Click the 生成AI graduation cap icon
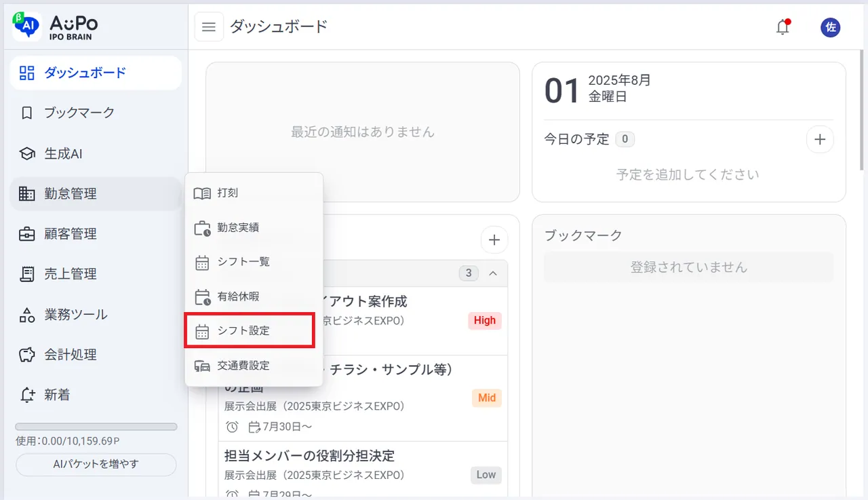This screenshot has width=868, height=500. tap(26, 153)
